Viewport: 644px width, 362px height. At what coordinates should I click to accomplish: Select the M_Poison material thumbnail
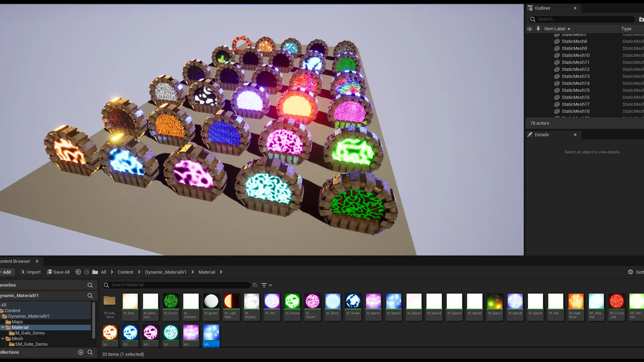[292, 301]
